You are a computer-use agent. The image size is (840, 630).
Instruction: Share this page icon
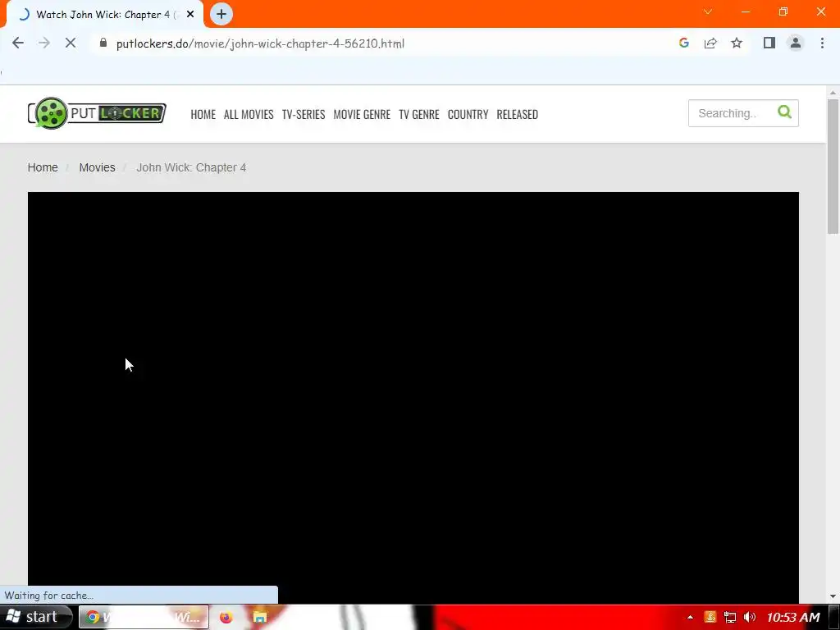click(x=710, y=43)
